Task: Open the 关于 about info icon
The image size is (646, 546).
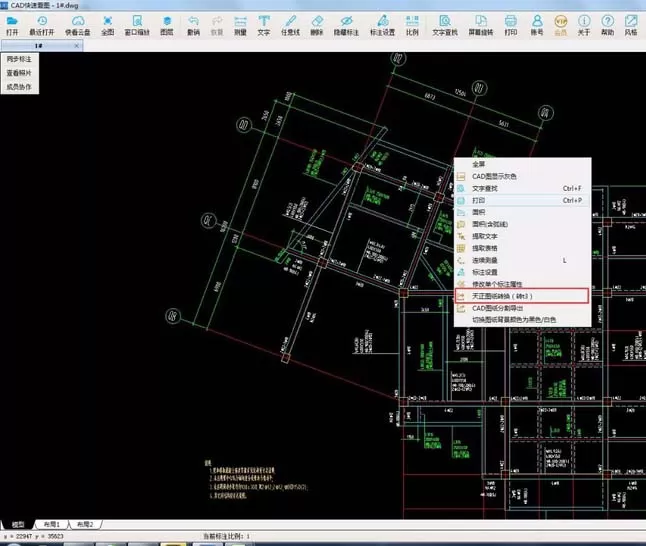Action: click(x=584, y=25)
